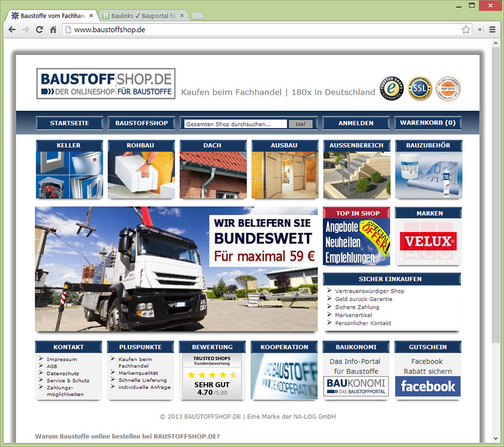Select the Persönlicher Kontakt link
Viewport: 504px width, 447px height.
pos(363,323)
